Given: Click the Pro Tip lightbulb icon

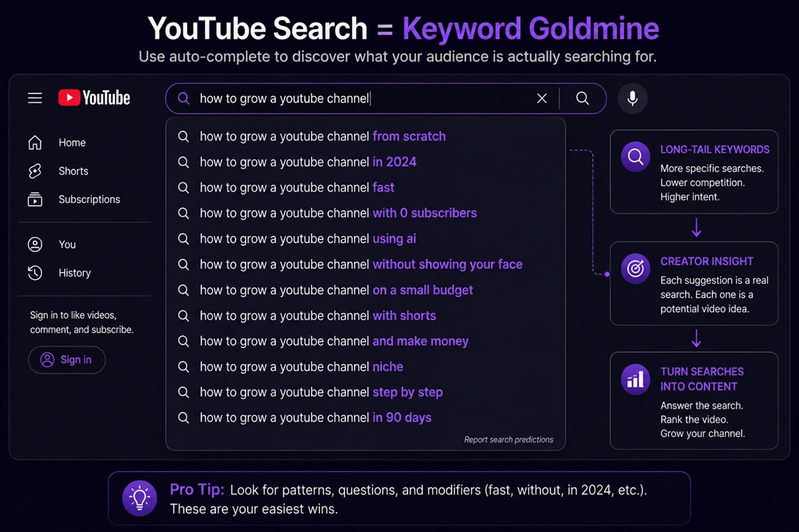Looking at the screenshot, I should point(139,498).
